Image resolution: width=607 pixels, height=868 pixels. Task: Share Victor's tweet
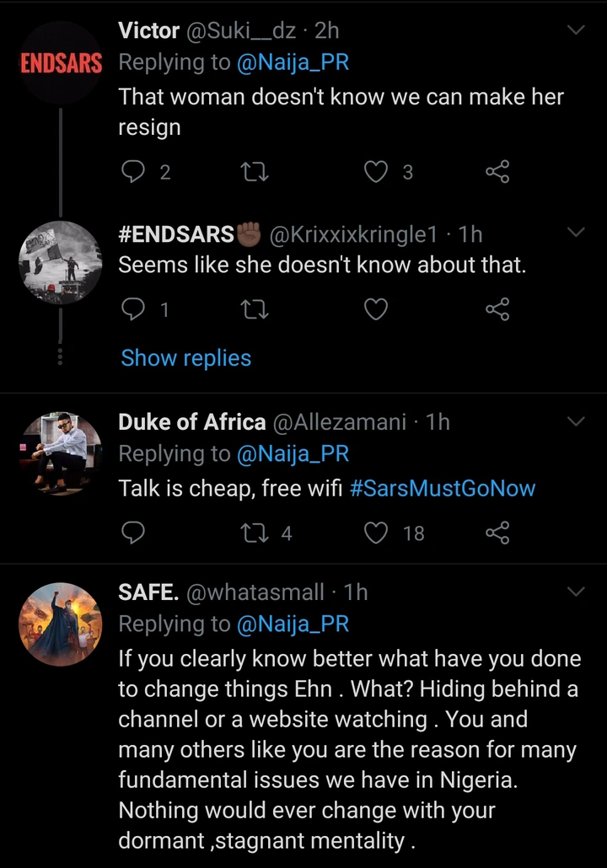497,172
